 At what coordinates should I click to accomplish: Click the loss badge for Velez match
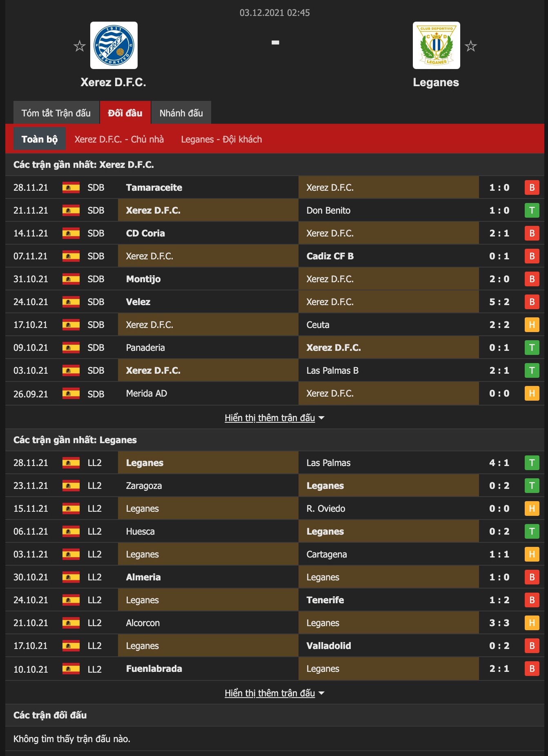(532, 302)
